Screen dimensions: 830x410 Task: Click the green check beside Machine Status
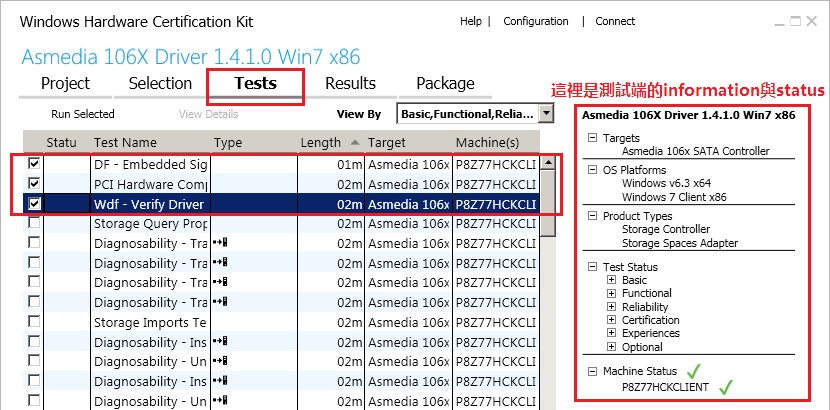(692, 371)
